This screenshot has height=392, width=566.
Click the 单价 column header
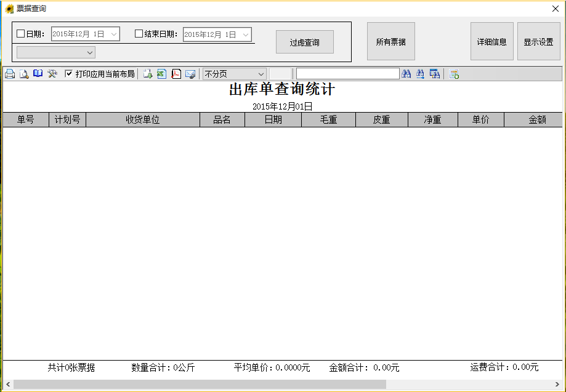pyautogui.click(x=481, y=120)
